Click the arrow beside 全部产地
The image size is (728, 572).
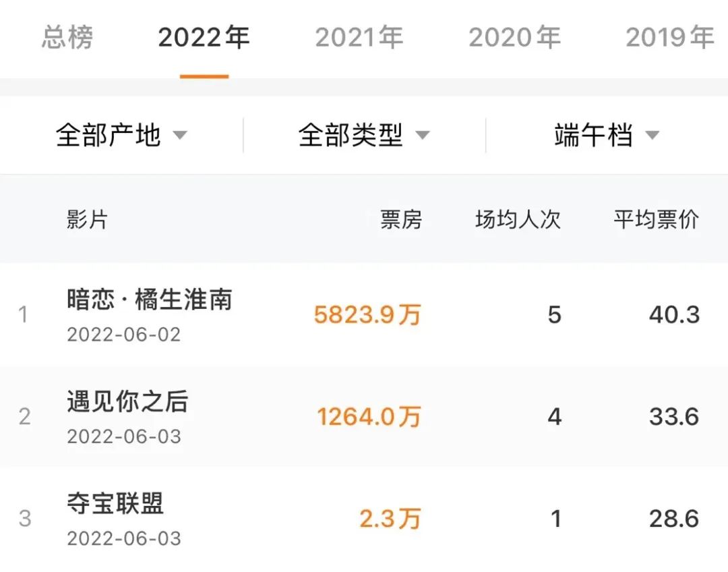179,136
